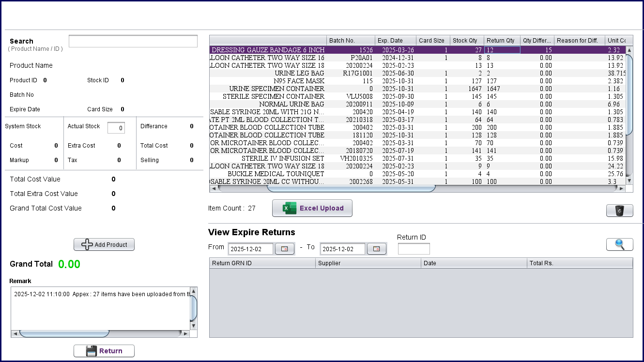644x362 pixels.
Task: Click the Excel Upload button
Action: (312, 208)
